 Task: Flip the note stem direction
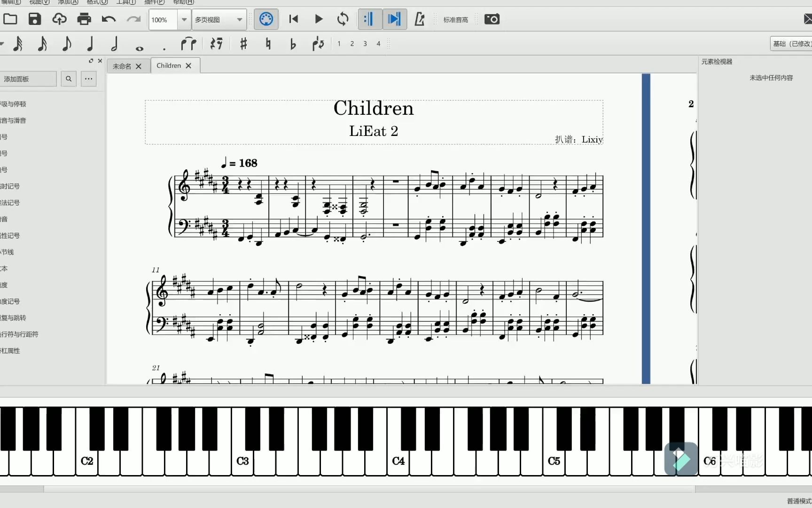318,44
